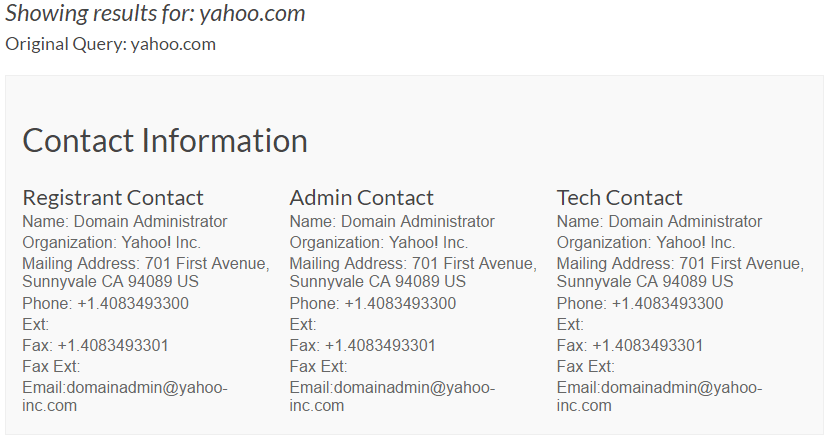Click the Tech Contact heading
Image resolution: width=828 pixels, height=439 pixels.
[x=619, y=198]
